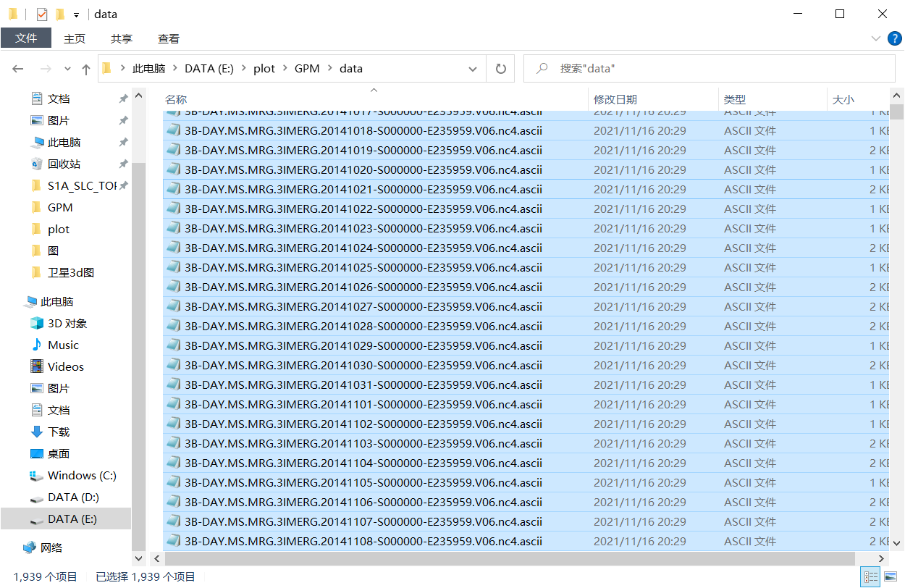Screen dimensions: 905x588
Task: Expand the ribbon with the chevron
Action: click(x=876, y=38)
